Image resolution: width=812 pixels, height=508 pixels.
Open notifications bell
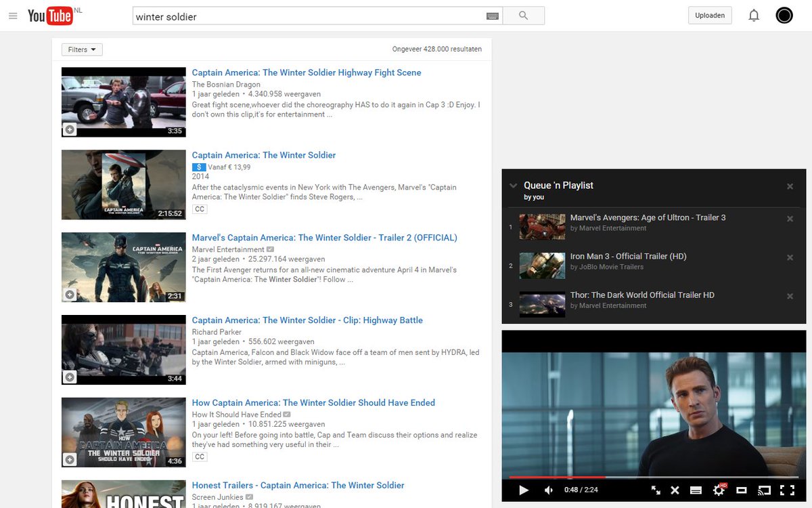tap(754, 16)
